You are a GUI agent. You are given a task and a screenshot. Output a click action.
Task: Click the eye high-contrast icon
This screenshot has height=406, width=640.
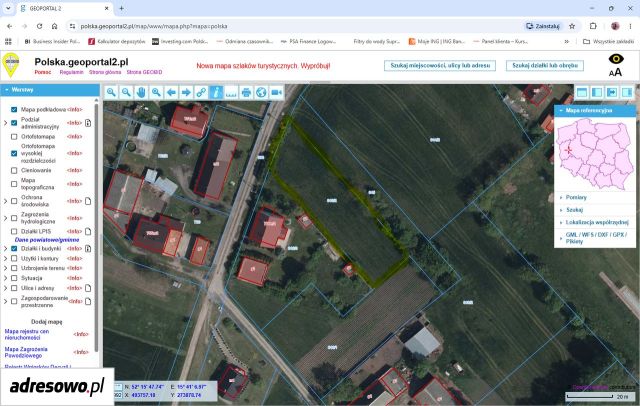(616, 59)
